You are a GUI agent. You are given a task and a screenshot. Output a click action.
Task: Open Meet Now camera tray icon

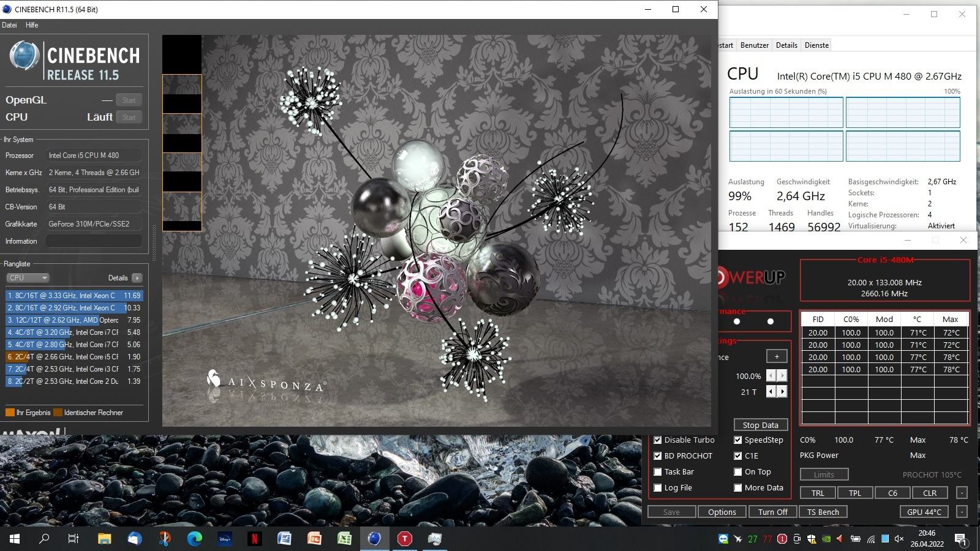click(797, 539)
